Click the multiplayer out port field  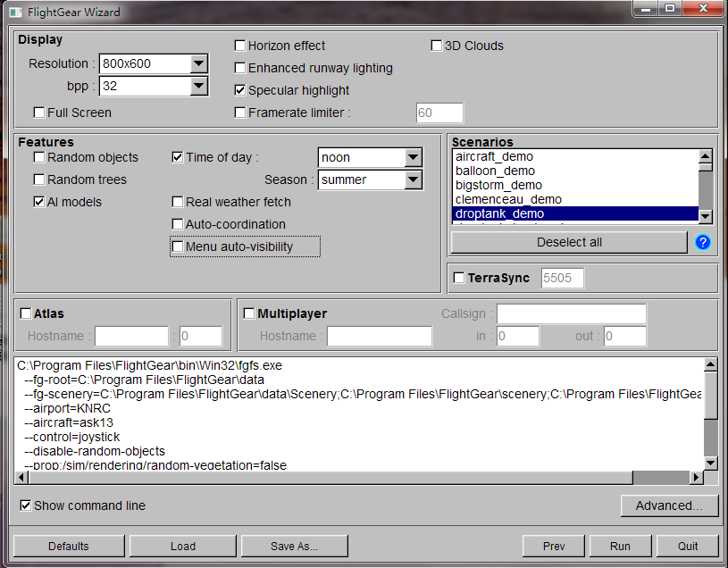[625, 336]
